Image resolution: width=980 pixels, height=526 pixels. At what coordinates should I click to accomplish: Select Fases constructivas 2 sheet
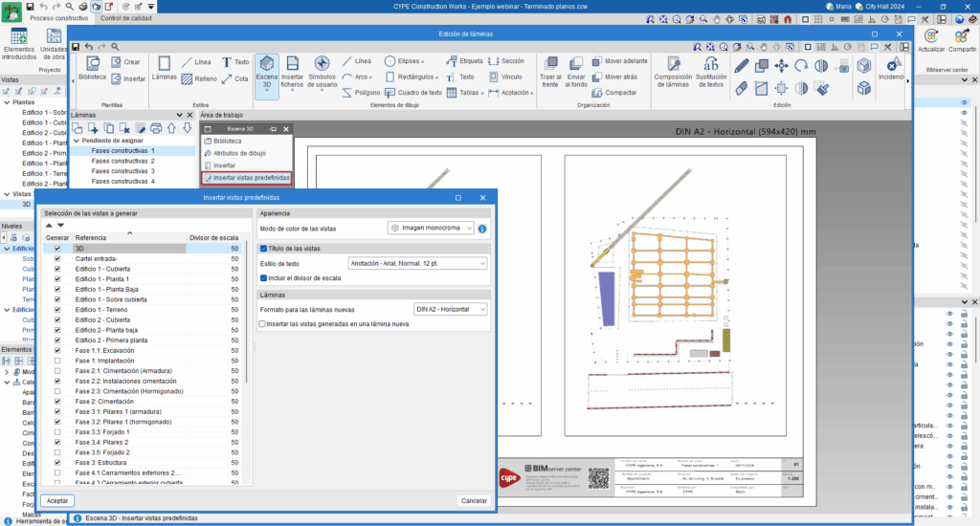[122, 161]
